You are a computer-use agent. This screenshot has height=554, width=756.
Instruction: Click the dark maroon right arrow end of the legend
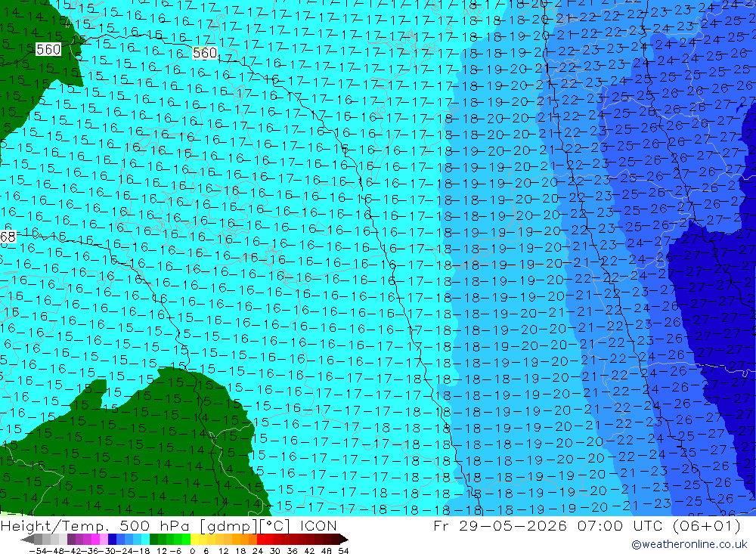(344, 540)
